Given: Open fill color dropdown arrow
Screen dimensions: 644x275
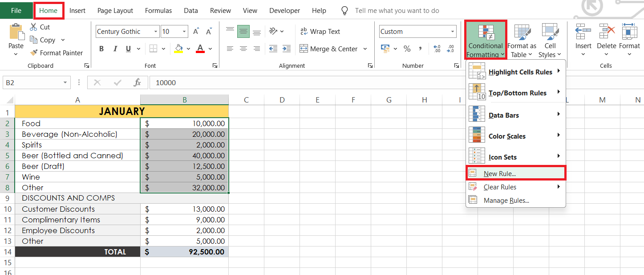Looking at the screenshot, I should pos(188,49).
